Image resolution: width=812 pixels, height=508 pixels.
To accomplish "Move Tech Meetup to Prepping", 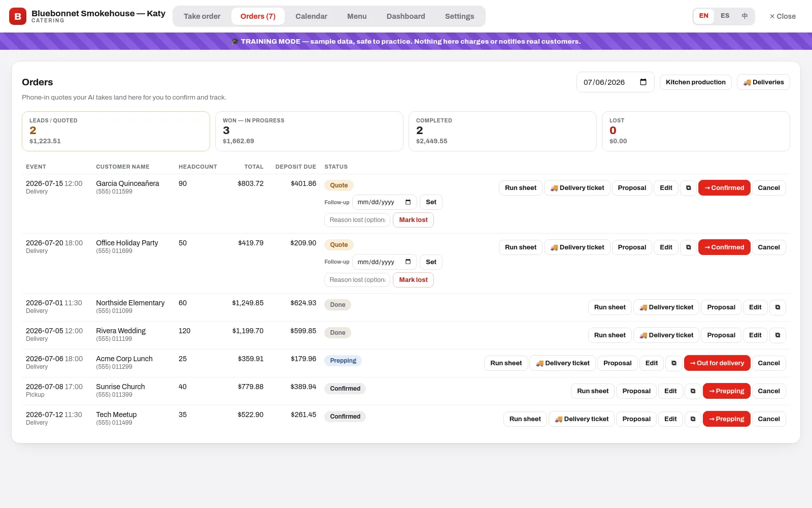I will 726,419.
